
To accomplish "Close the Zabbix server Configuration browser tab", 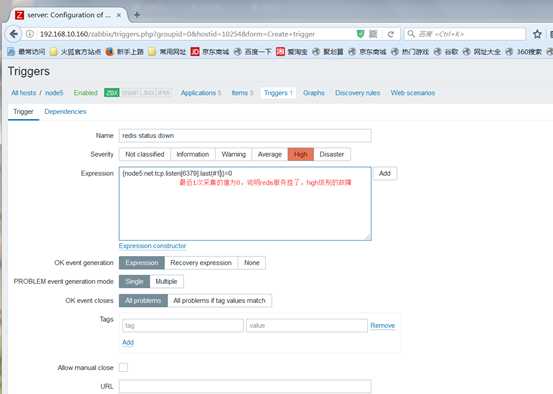I will 119,15.
